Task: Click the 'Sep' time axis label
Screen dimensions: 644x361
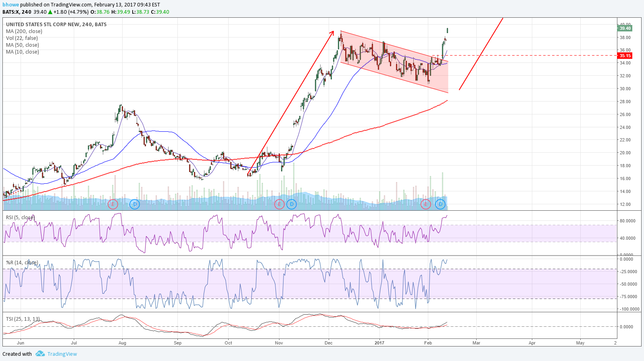Action: (x=177, y=343)
